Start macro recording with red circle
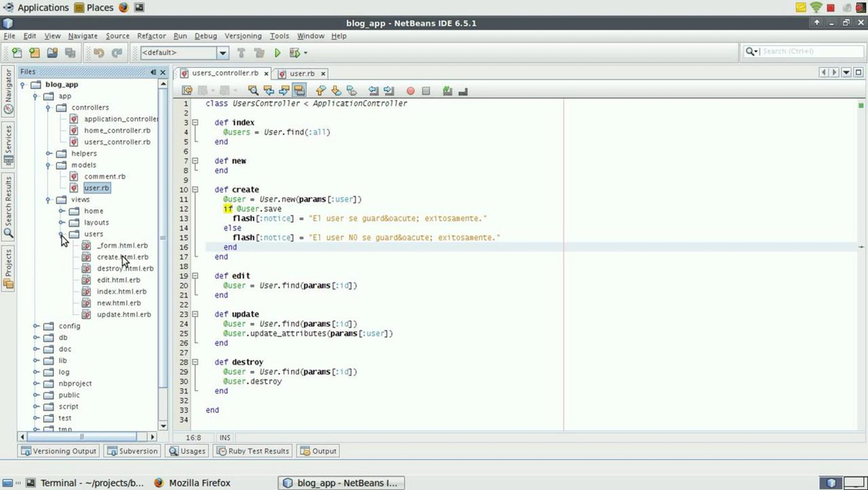This screenshot has height=490, width=868. pyautogui.click(x=410, y=91)
